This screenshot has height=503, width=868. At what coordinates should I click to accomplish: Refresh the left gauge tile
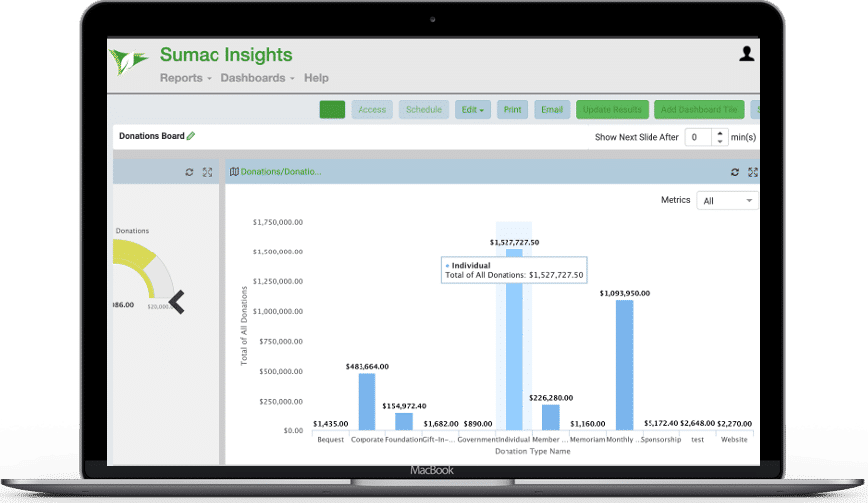(189, 172)
